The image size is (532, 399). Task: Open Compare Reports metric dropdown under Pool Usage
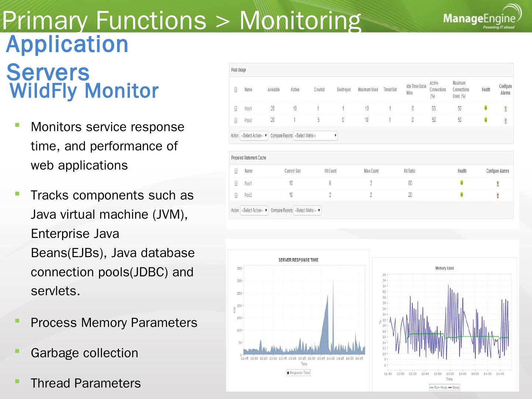[316, 136]
